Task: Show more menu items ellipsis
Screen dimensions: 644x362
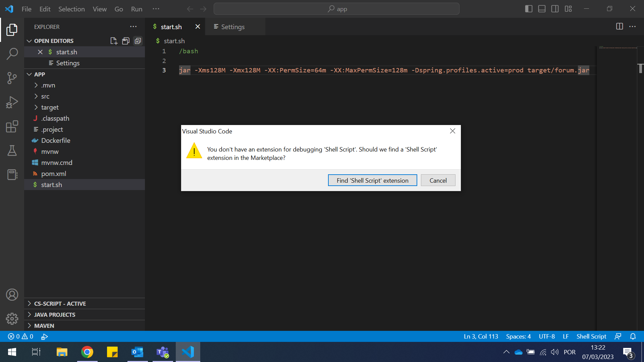Action: click(156, 9)
